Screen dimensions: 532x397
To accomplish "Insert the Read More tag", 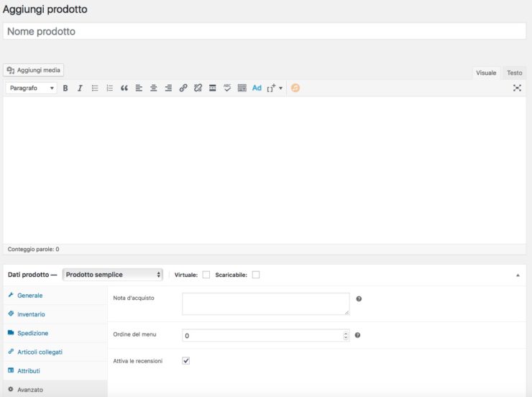I will tap(212, 88).
